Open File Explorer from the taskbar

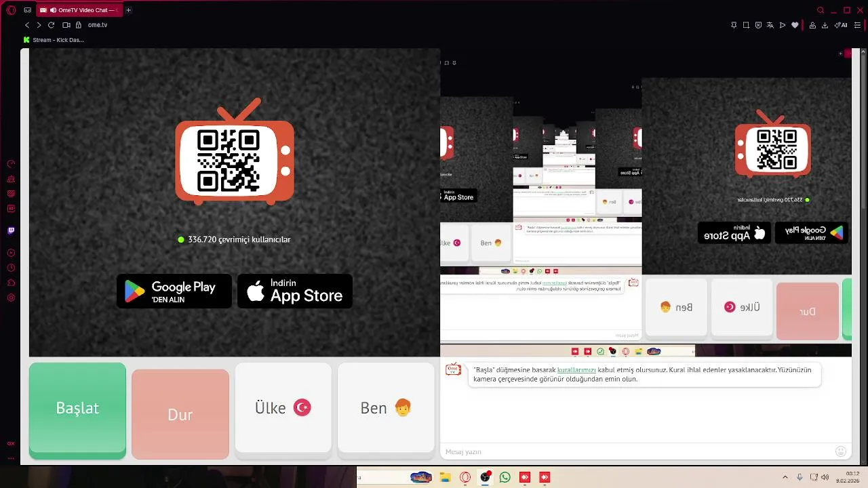[x=446, y=477]
